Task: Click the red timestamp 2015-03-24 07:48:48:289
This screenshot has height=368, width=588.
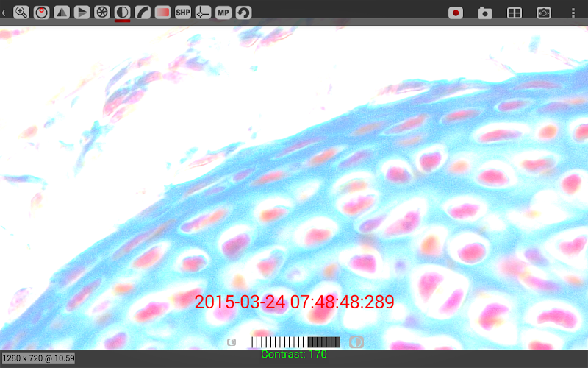Action: click(295, 302)
